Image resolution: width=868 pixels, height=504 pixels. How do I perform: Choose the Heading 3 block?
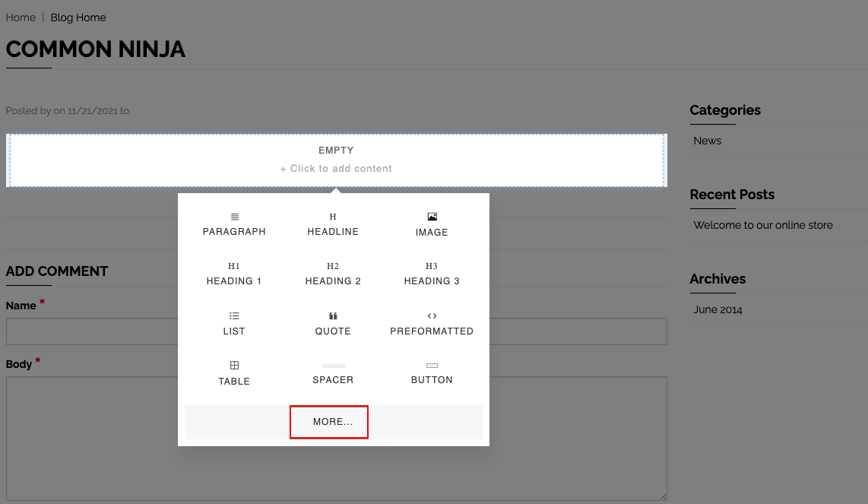point(432,274)
